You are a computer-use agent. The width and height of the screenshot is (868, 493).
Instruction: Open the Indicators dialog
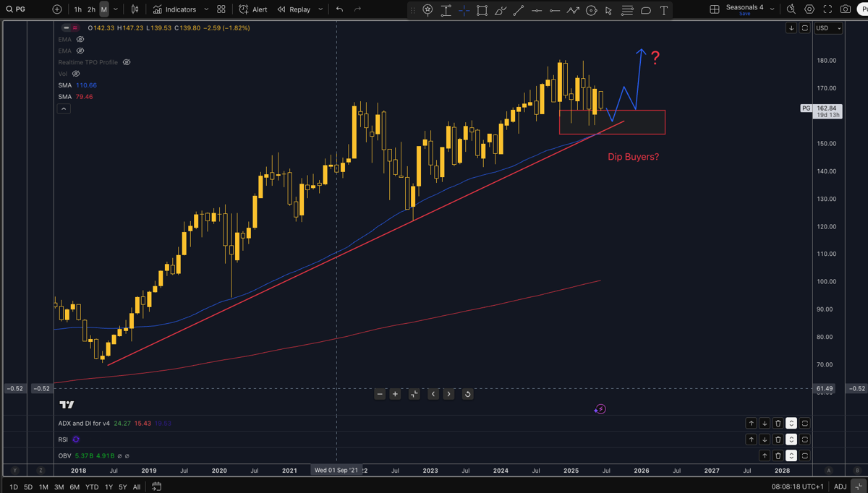pos(174,9)
